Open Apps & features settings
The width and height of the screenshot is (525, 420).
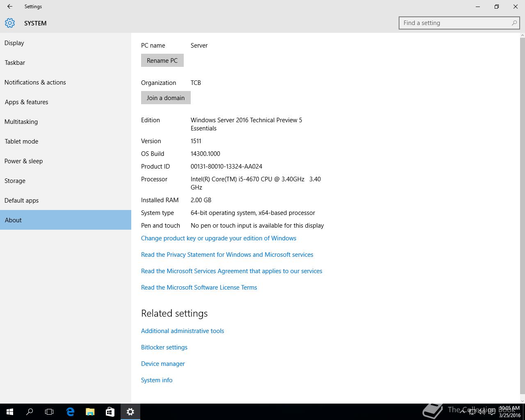tap(66, 102)
